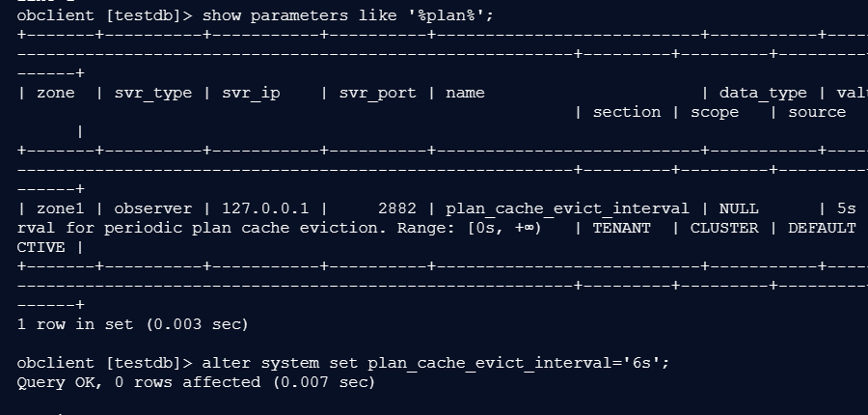Click the source column header
Screen dimensions: 868x415
817,112
